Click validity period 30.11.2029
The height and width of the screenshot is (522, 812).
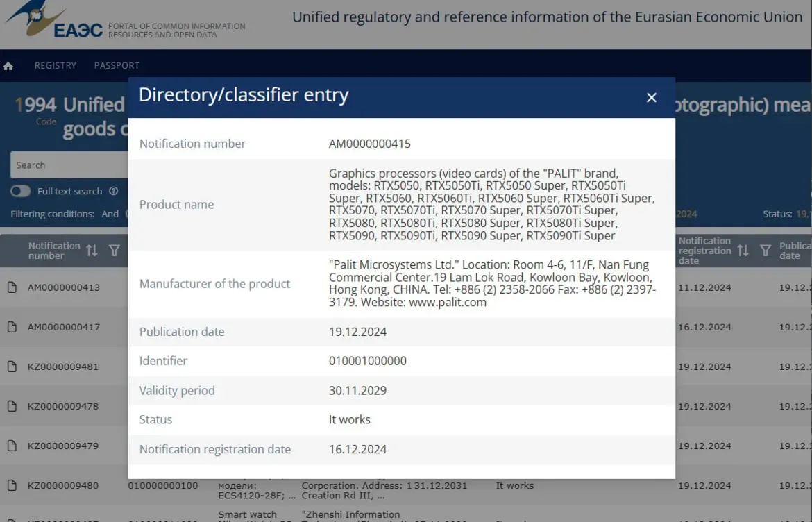(358, 391)
